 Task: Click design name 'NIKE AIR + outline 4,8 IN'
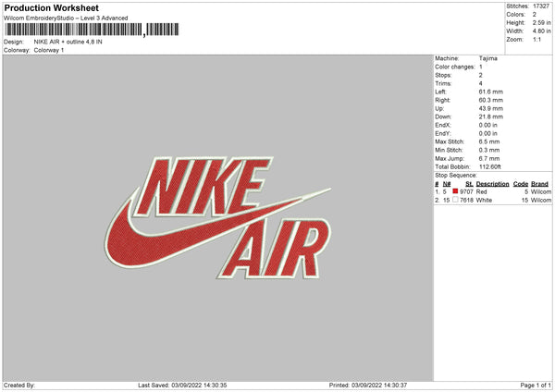(x=68, y=42)
